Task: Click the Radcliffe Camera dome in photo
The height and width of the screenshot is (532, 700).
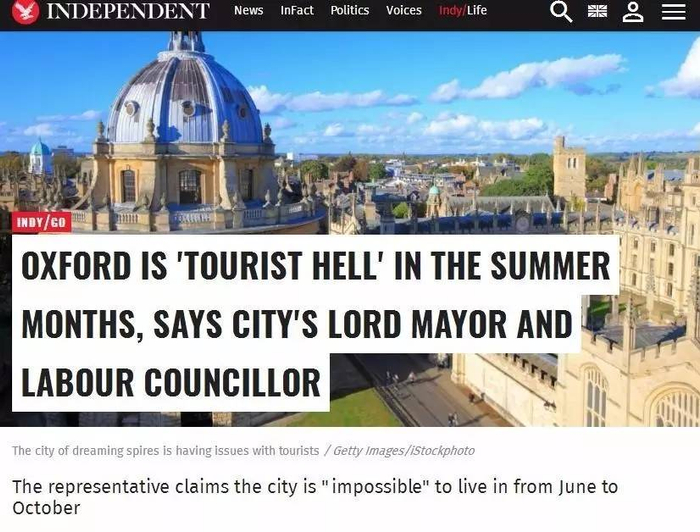Action: 185,96
